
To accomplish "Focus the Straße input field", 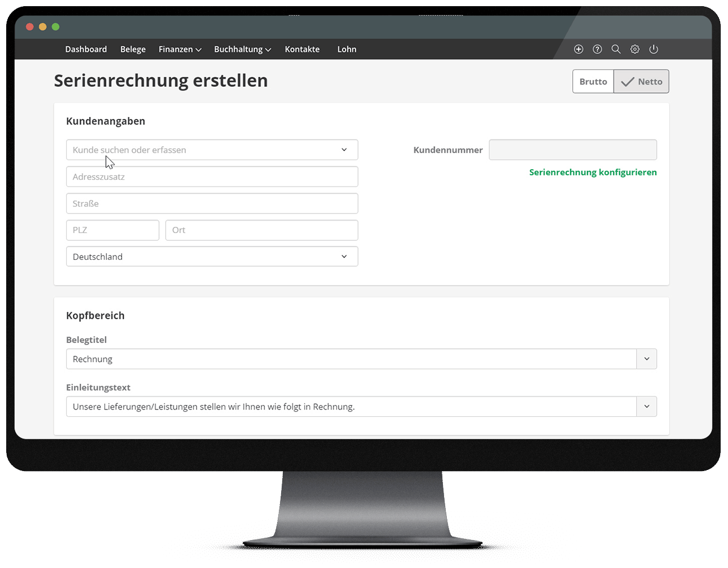I will [212, 204].
